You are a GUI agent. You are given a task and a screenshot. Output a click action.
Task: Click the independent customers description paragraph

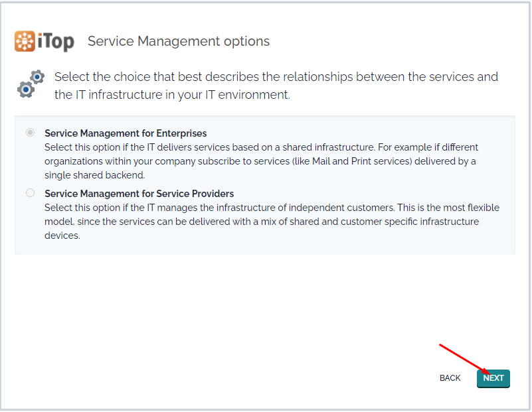pos(272,222)
